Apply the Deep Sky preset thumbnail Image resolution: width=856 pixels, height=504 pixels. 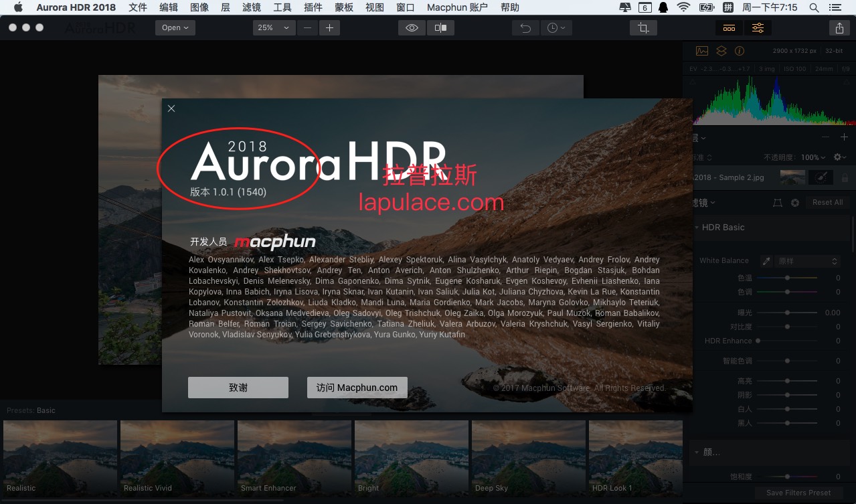coord(529,457)
